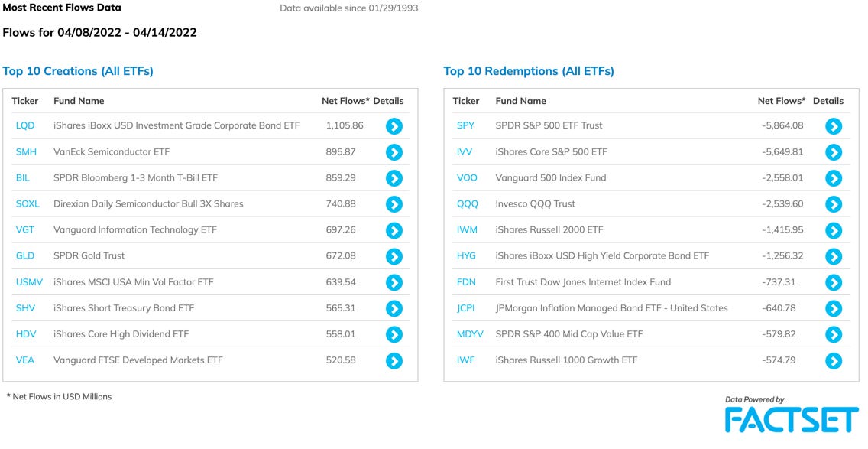Open the HYG ticker link
This screenshot has width=868, height=449.
coord(466,255)
